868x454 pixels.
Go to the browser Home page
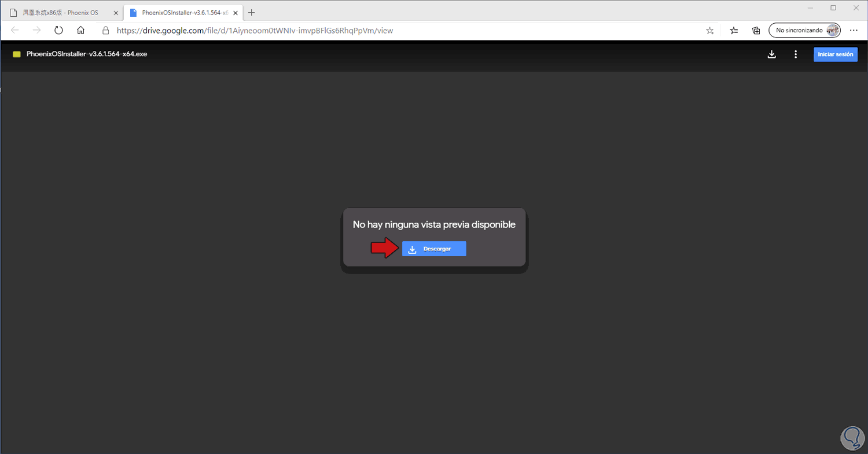80,31
